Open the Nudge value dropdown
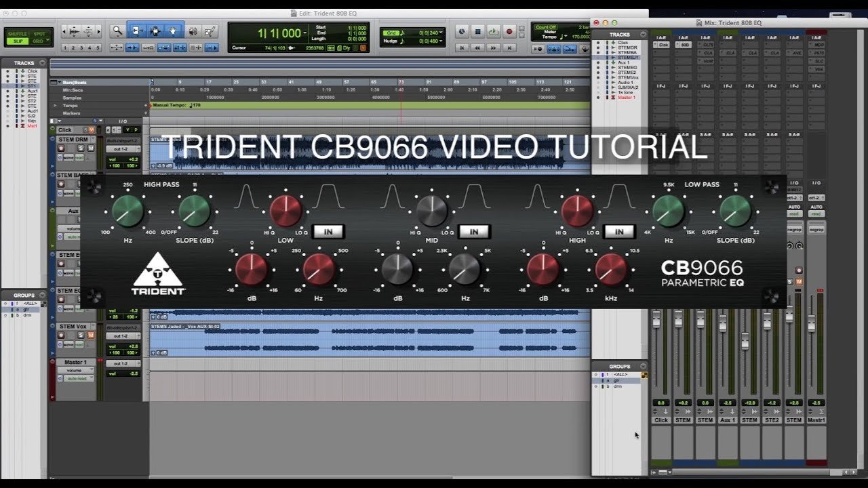 (442, 41)
